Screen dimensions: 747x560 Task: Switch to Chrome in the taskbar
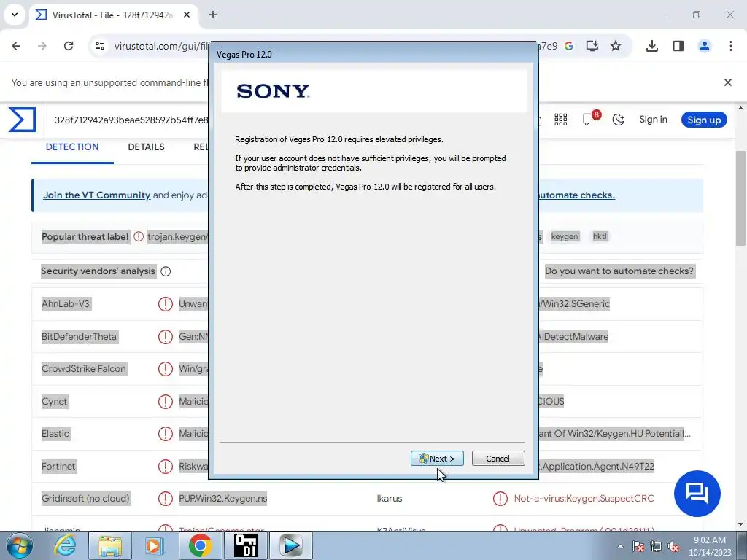pos(200,545)
